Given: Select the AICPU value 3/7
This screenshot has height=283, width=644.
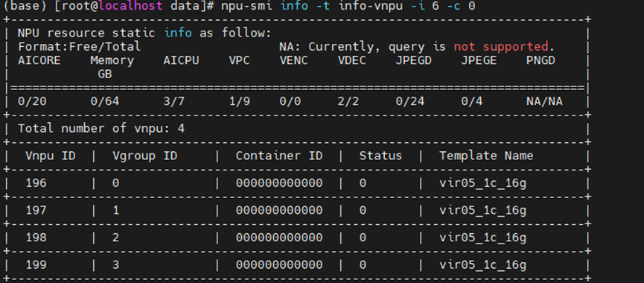Looking at the screenshot, I should [x=173, y=101].
